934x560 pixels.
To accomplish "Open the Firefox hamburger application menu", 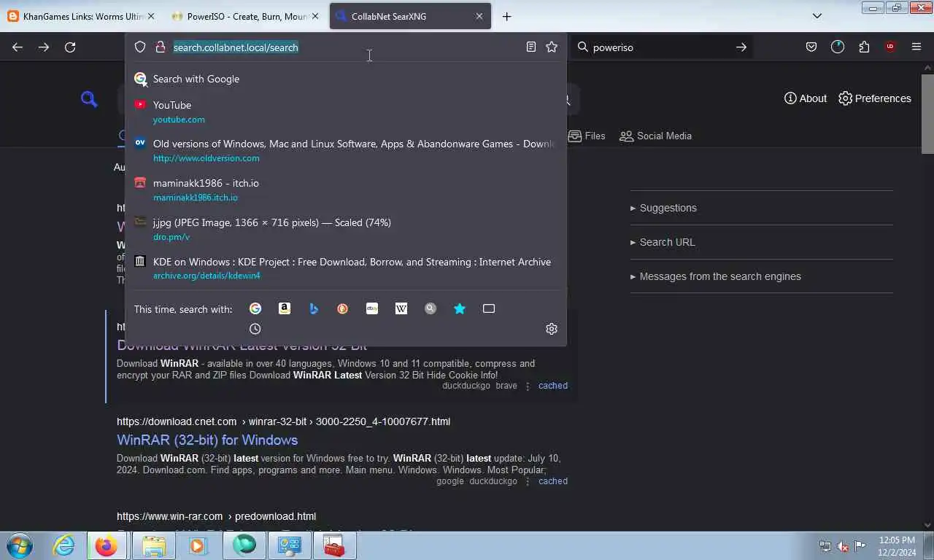I will point(916,47).
